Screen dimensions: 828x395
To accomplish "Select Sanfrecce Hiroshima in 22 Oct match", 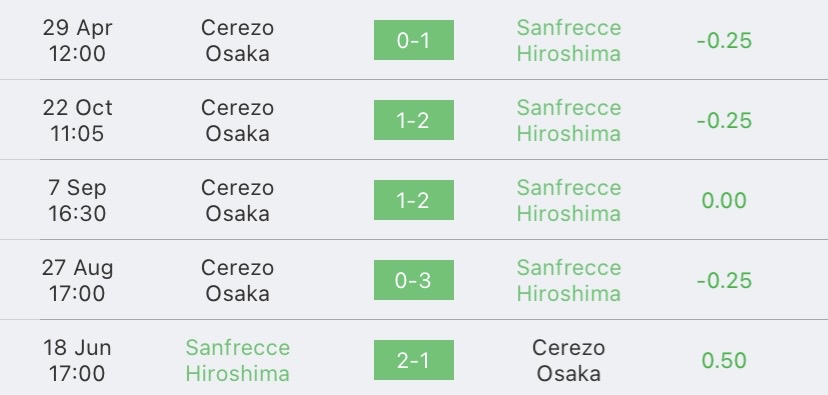I will pyautogui.click(x=569, y=120).
